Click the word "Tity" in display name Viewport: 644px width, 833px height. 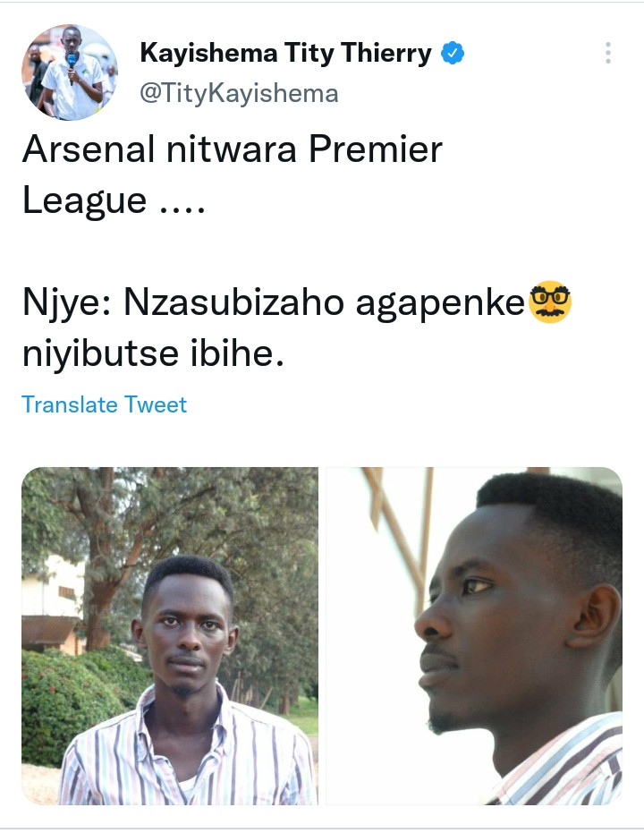[x=309, y=55]
